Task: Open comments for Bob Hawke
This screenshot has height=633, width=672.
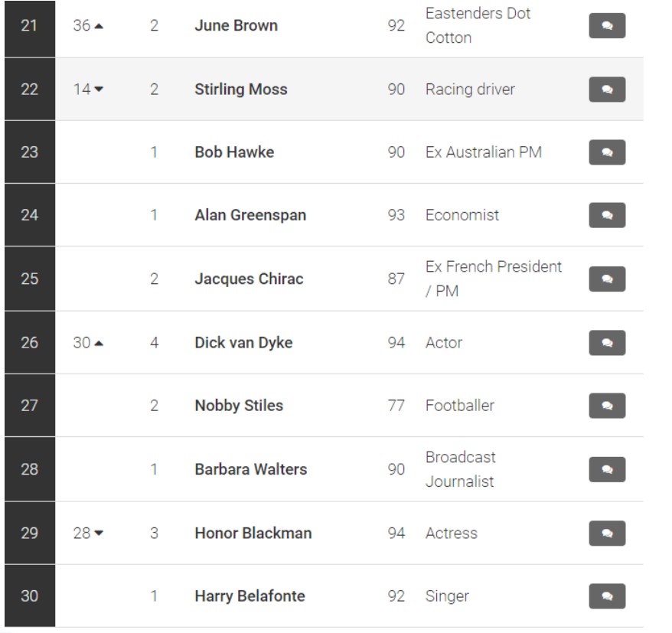Action: point(607,152)
